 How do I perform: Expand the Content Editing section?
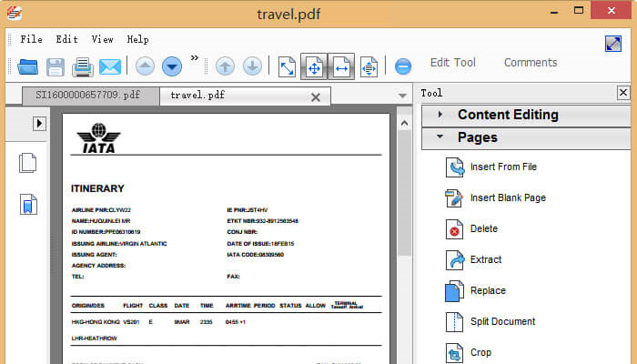(508, 115)
